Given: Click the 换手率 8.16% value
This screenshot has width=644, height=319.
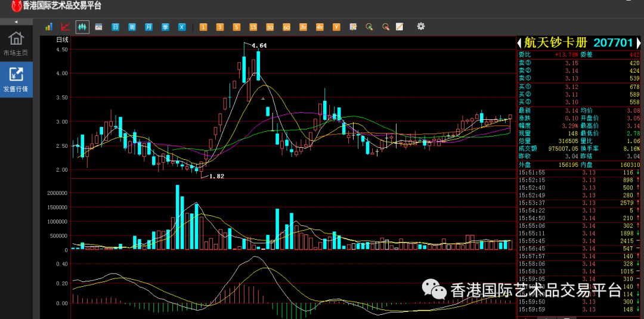Looking at the screenshot, I should pyautogui.click(x=631, y=148).
